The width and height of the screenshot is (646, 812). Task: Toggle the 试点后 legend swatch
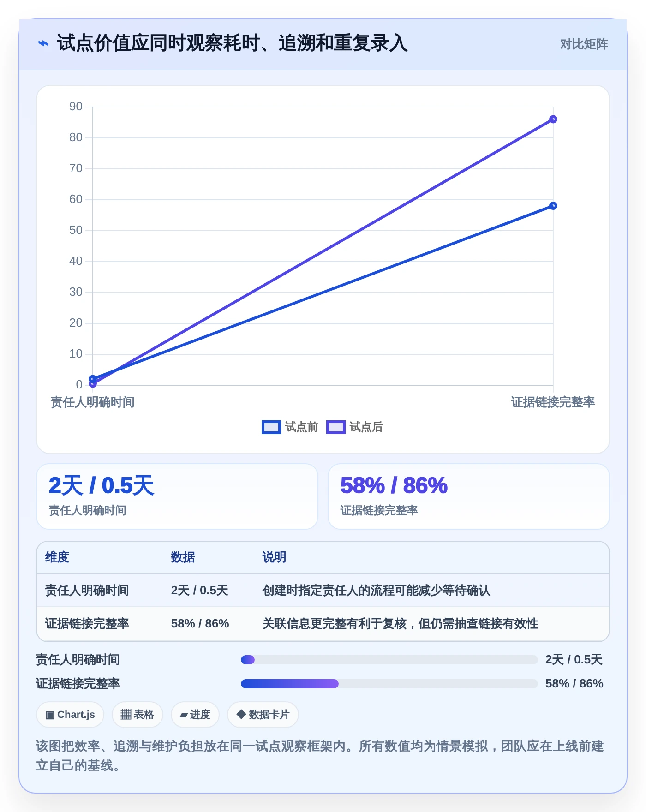(x=335, y=427)
